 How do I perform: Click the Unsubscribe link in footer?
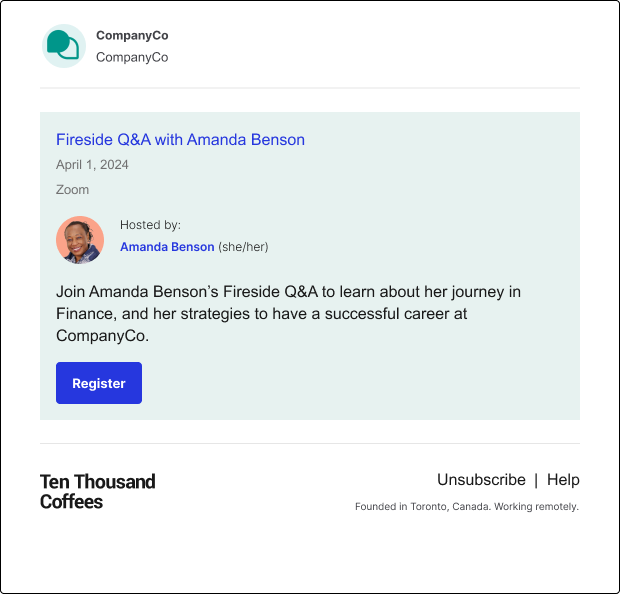click(481, 479)
